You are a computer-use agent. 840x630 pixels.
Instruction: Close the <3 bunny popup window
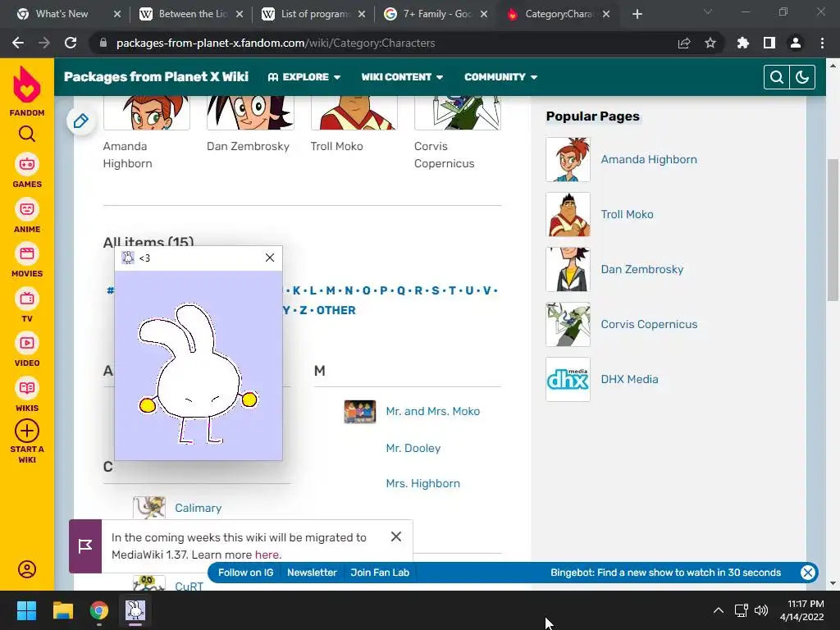pyautogui.click(x=270, y=258)
